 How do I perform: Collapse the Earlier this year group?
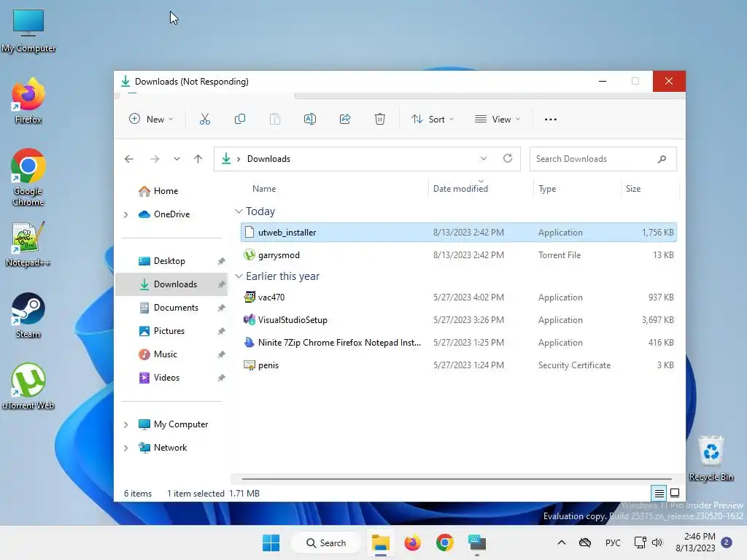click(x=239, y=276)
